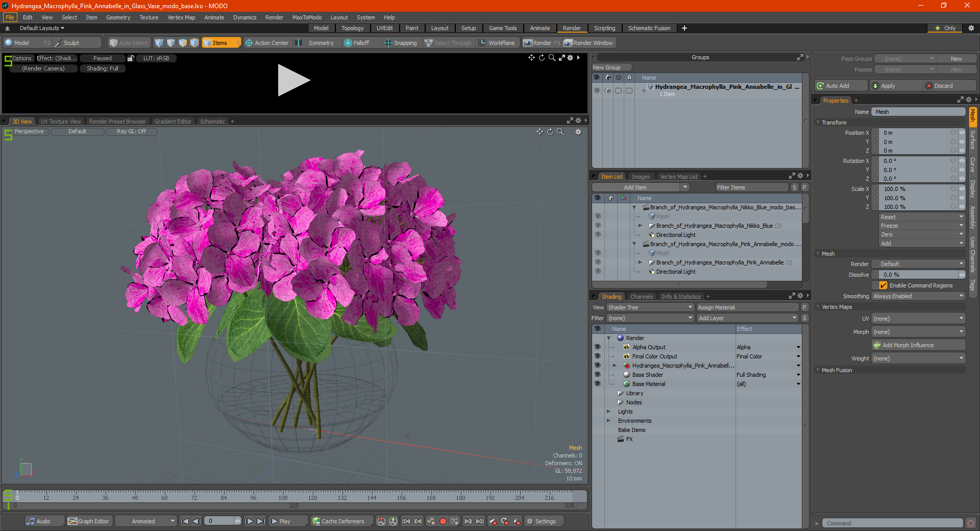Expand Environments in shader tree
The height and width of the screenshot is (531, 980).
point(608,421)
